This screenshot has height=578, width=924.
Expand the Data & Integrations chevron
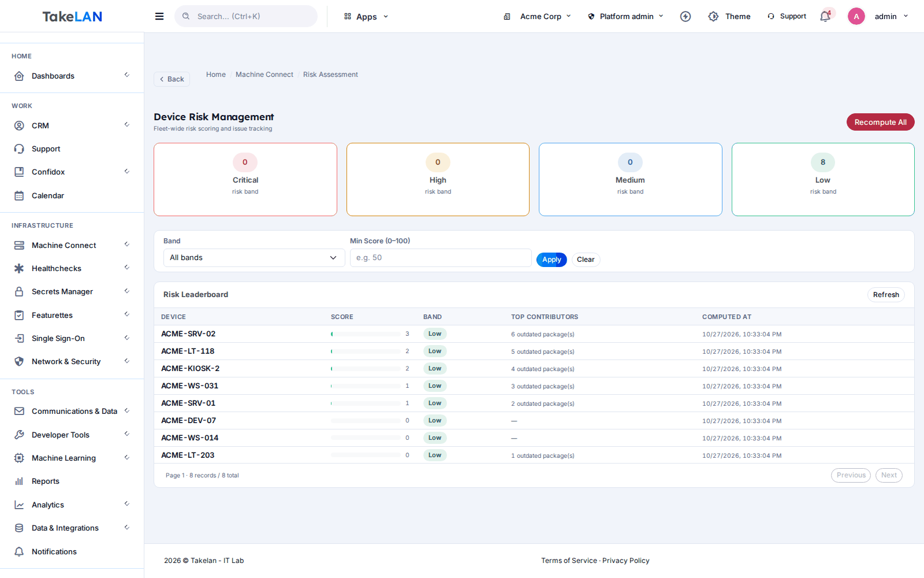pos(127,528)
